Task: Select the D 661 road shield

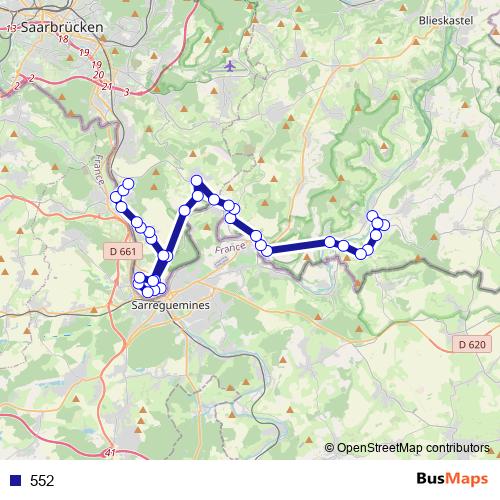Action: click(123, 251)
